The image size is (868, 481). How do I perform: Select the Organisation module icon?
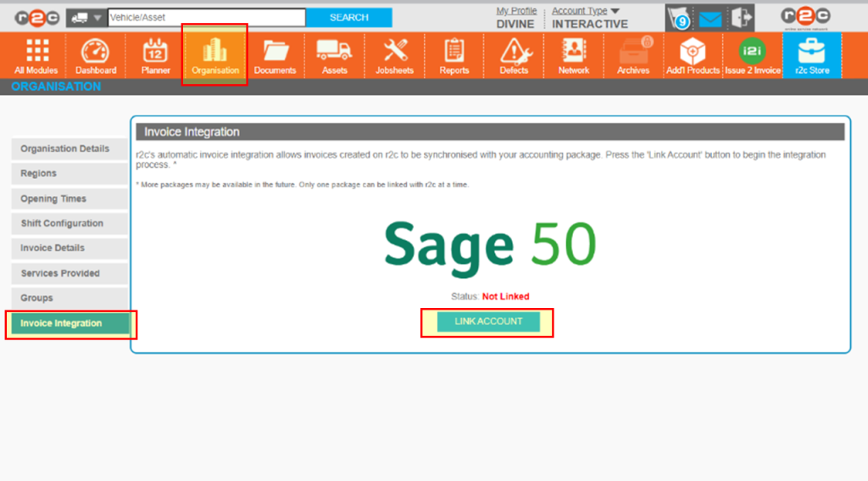tap(214, 55)
